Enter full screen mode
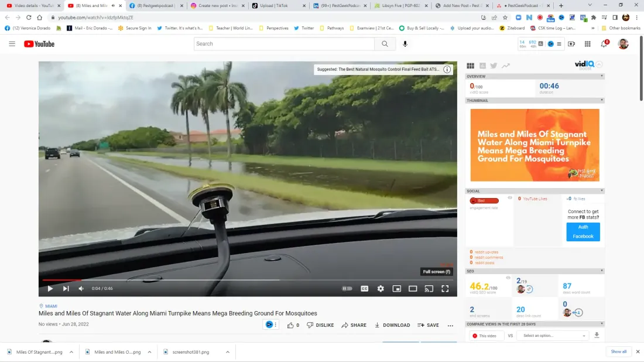Screen dimensions: 644x362 [x=445, y=288]
